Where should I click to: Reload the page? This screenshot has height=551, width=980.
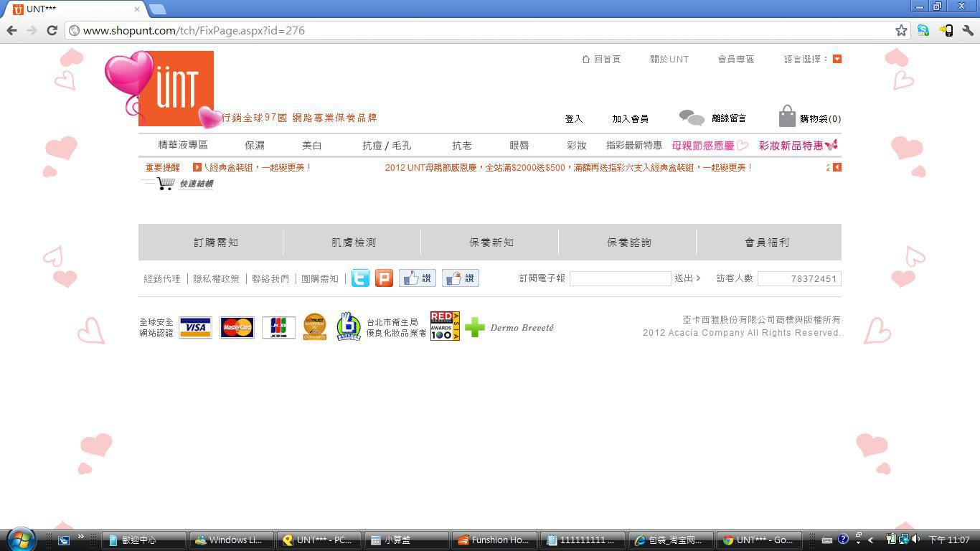[52, 30]
